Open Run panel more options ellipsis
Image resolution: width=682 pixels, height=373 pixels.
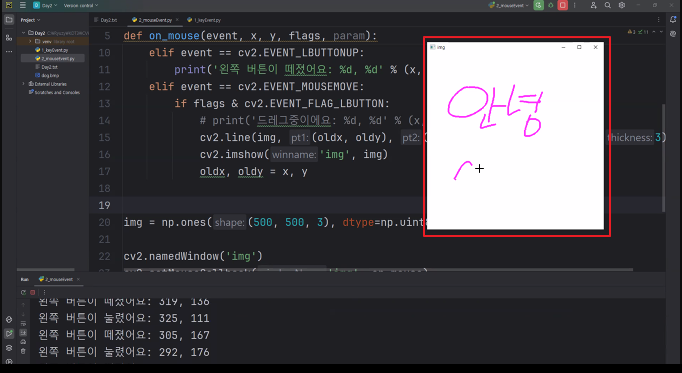click(x=44, y=293)
